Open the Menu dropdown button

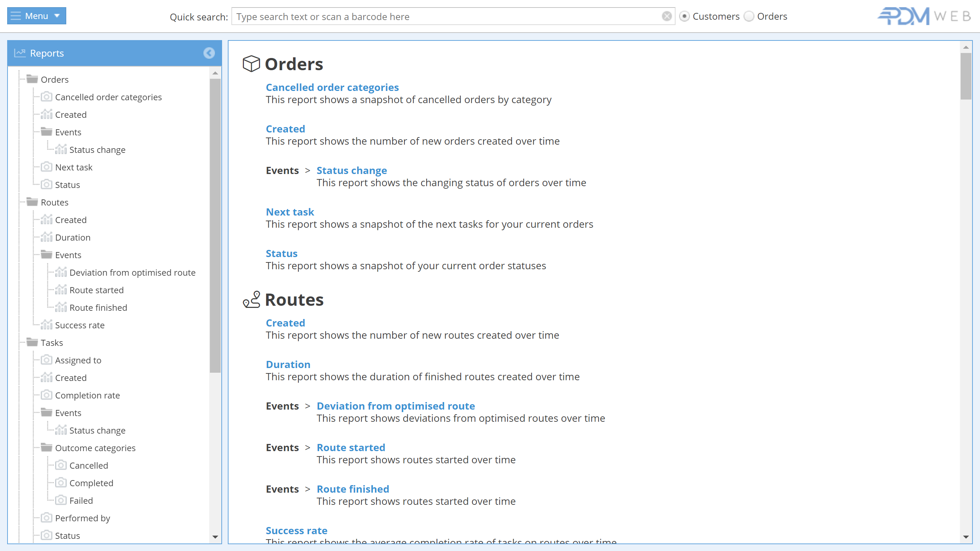point(37,16)
